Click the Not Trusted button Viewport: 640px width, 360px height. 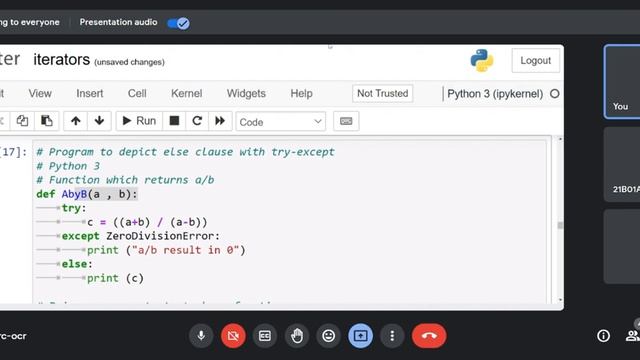(382, 93)
